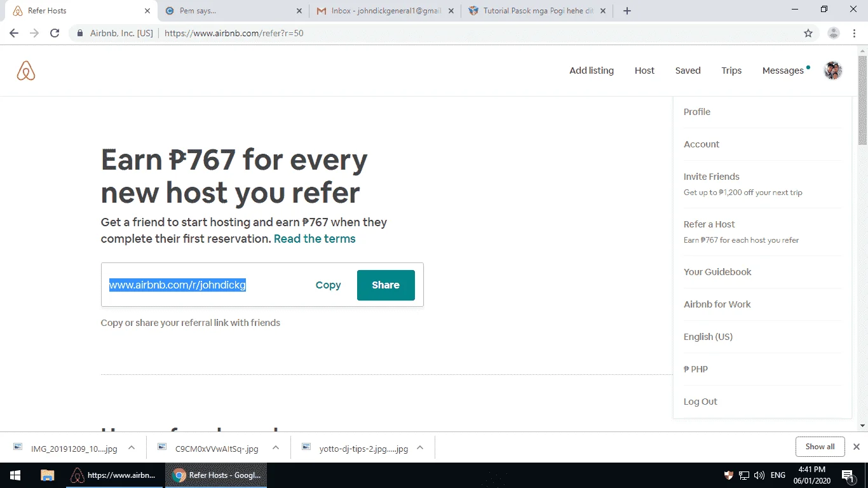Expand options for yotto-dj-tips-2.jpg download
Viewport: 868px width, 488px height.
pos(420,447)
